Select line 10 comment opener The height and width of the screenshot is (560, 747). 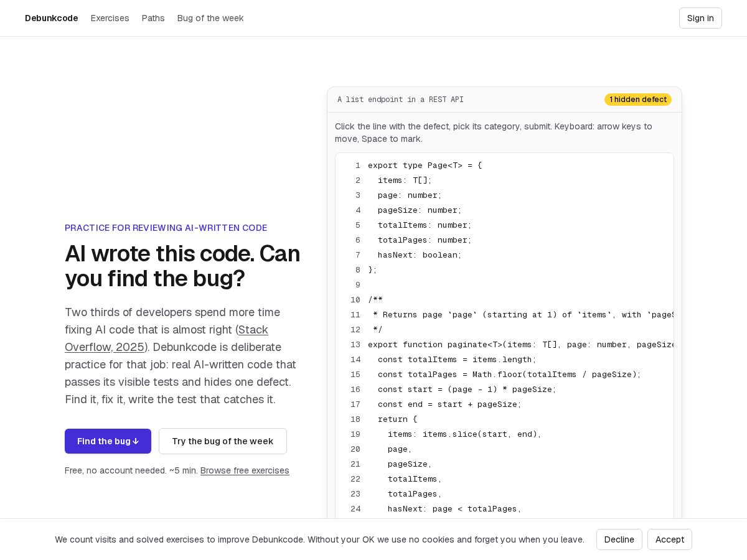tap(504, 300)
